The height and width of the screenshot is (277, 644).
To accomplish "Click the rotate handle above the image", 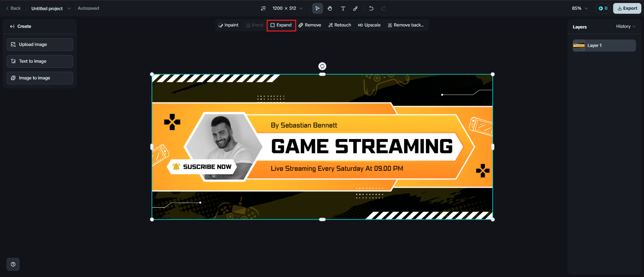I will tap(322, 66).
